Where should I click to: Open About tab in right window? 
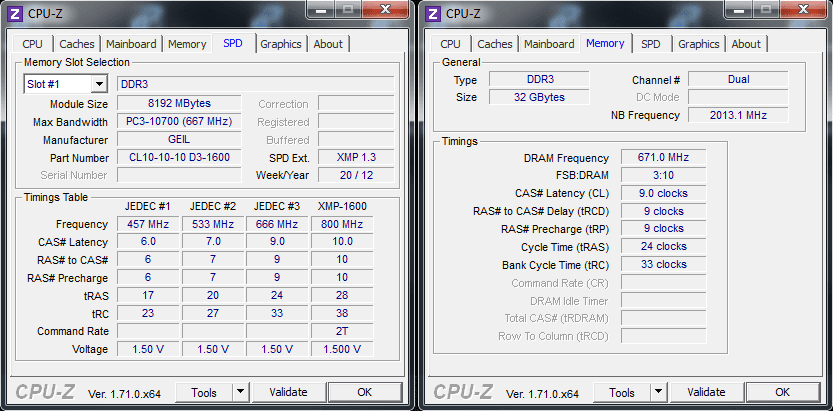pos(746,44)
